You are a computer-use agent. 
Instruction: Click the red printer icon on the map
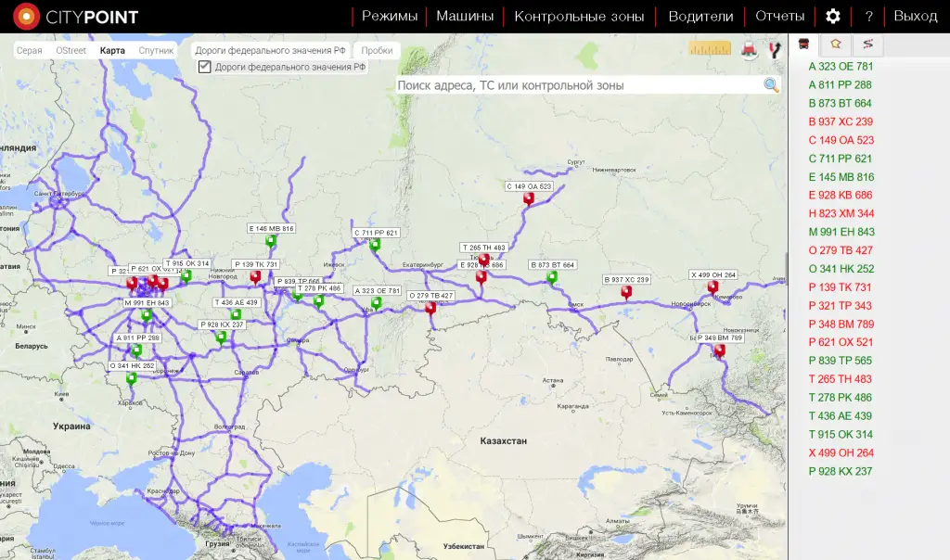[750, 50]
